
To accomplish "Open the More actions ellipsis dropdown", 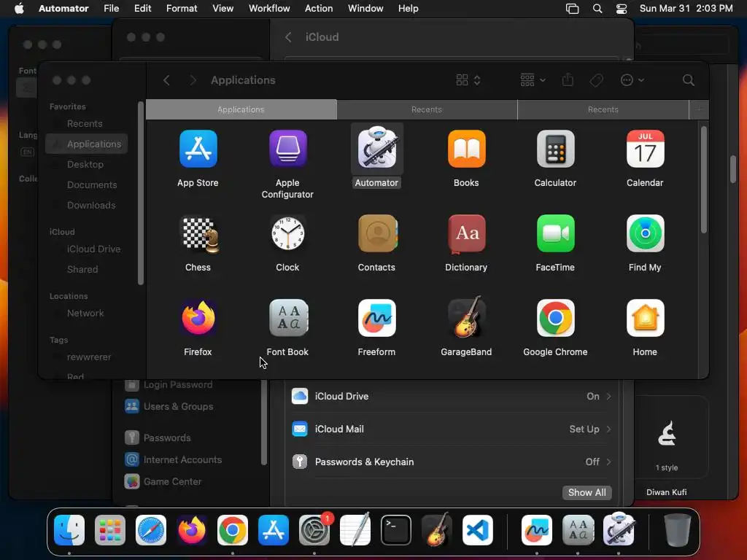I will click(632, 80).
